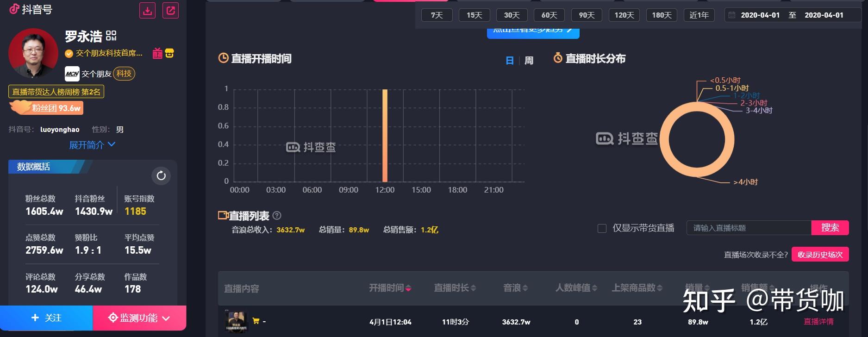Image resolution: width=868 pixels, height=337 pixels.
Task: Click help question mark beside 直播列表
Action: click(277, 216)
